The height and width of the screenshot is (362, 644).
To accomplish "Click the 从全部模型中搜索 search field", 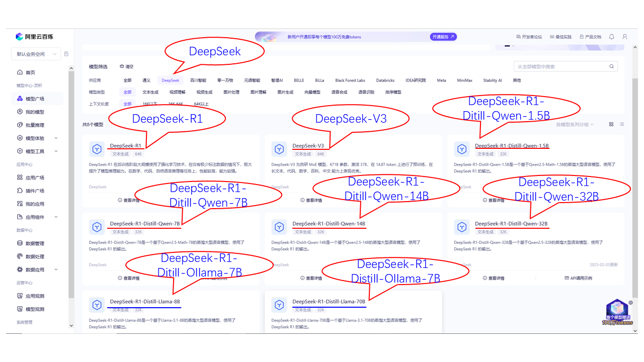I will point(566,66).
